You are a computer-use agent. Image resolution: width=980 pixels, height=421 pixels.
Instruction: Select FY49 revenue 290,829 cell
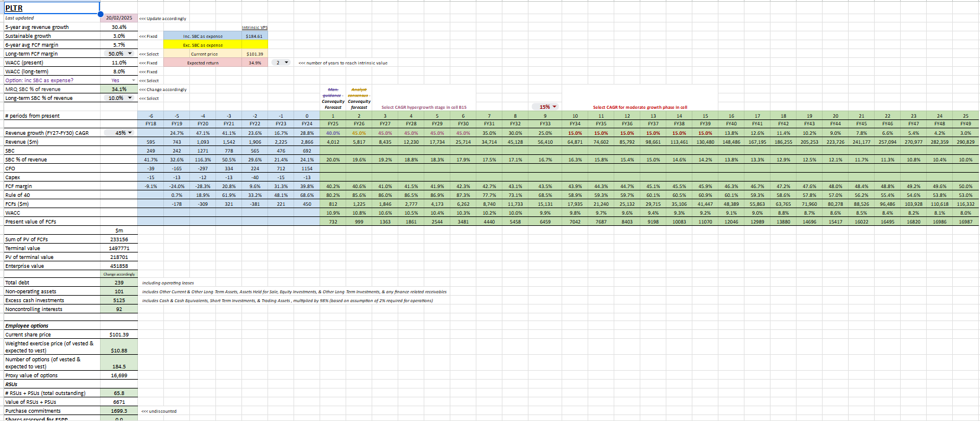point(966,142)
